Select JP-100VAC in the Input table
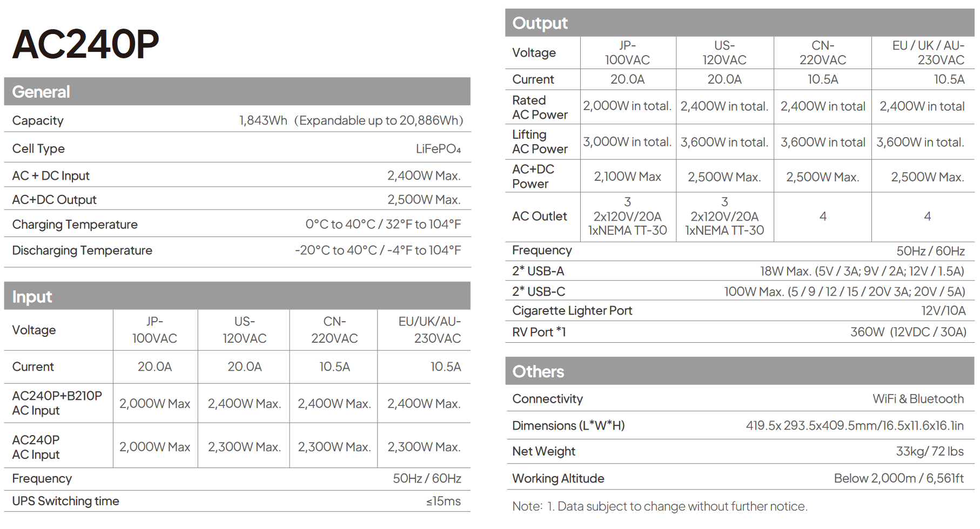980x529 pixels. [x=155, y=330]
